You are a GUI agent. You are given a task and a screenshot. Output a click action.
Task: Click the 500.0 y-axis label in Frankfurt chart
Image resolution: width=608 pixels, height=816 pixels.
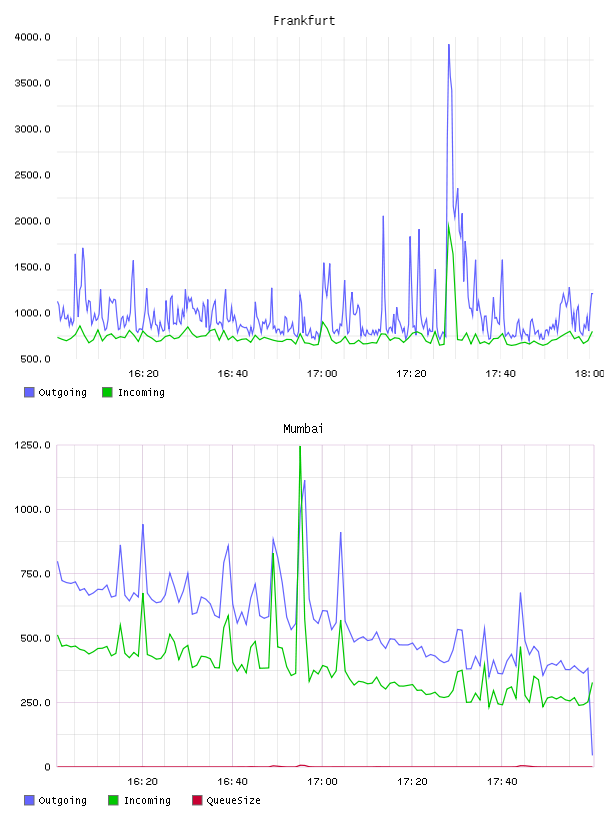35,359
